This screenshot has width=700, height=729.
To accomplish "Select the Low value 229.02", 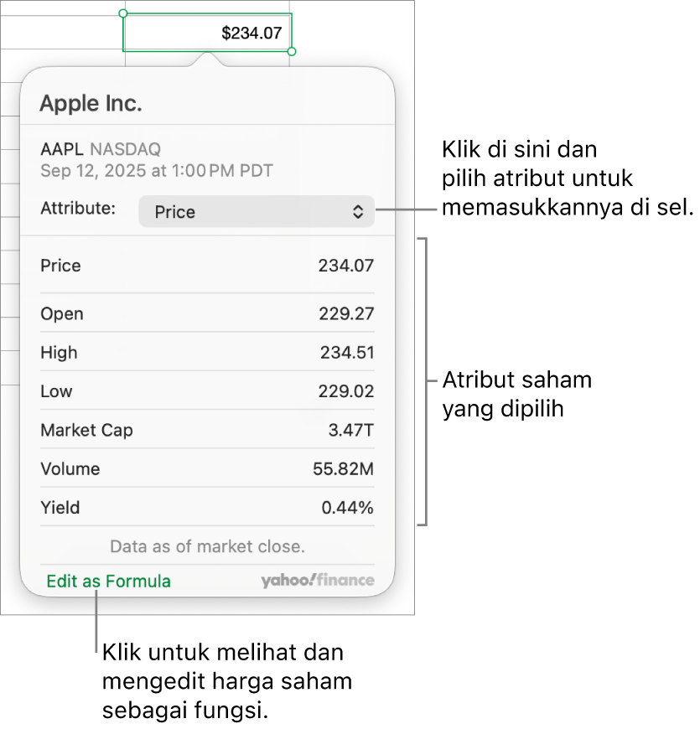I will (x=347, y=390).
